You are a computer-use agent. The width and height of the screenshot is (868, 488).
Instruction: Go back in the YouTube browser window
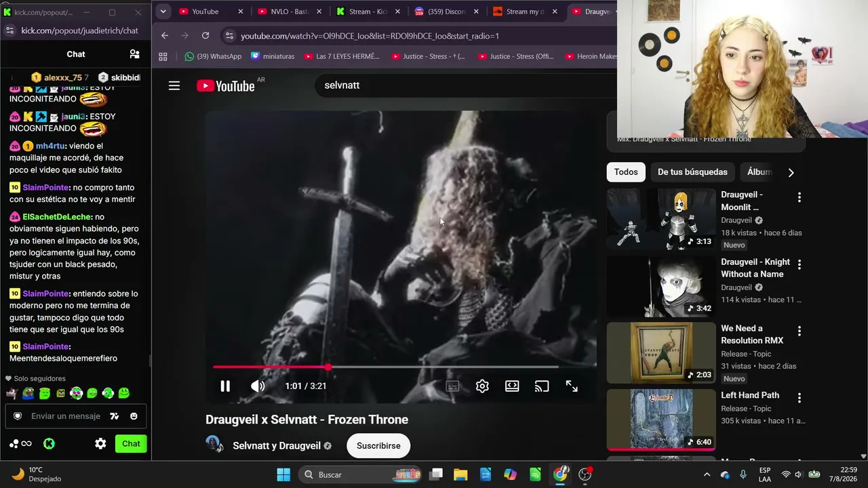165,36
